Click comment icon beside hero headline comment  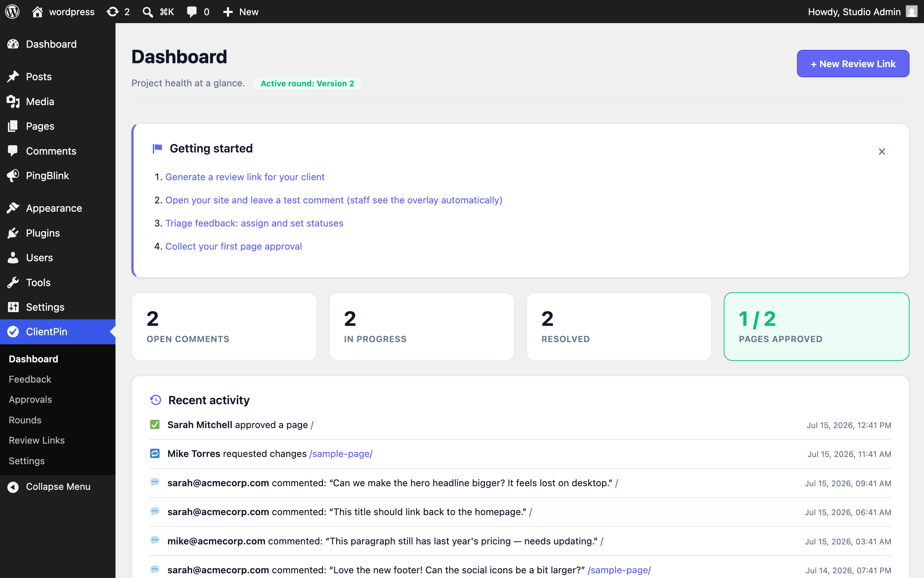coord(154,482)
